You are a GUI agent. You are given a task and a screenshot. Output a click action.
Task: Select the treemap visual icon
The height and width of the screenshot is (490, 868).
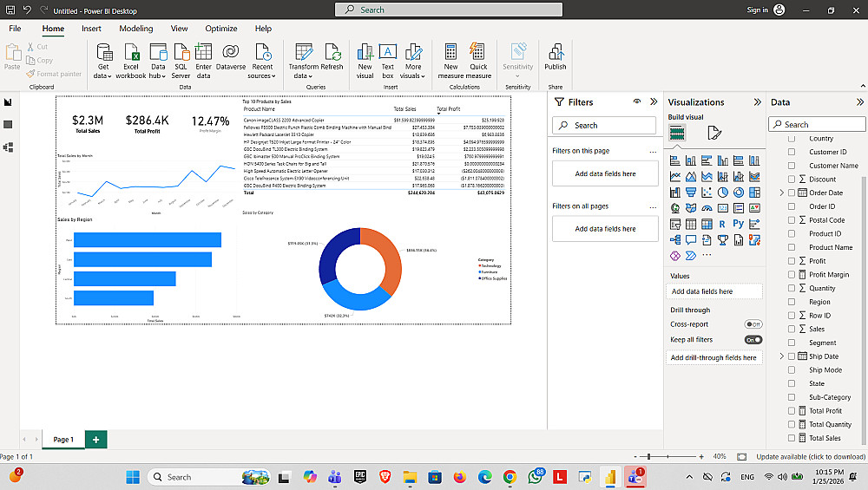coord(754,193)
